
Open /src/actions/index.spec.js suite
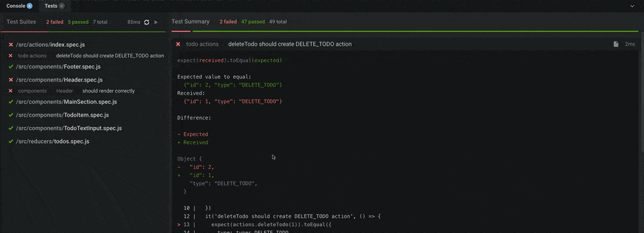tap(50, 44)
